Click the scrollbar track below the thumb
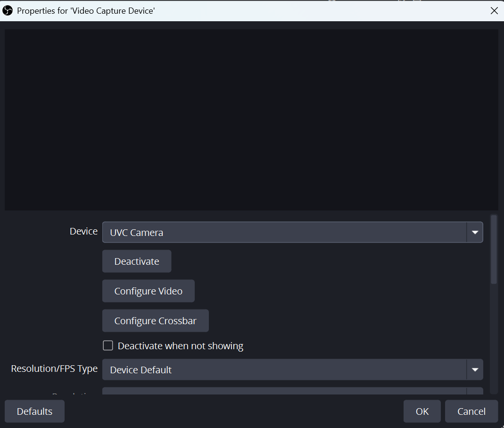The width and height of the screenshot is (504, 428). coord(494,340)
